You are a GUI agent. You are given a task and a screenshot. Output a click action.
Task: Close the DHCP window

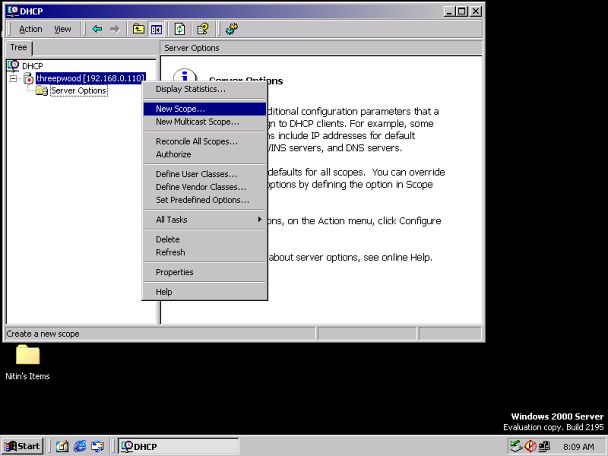(x=476, y=11)
